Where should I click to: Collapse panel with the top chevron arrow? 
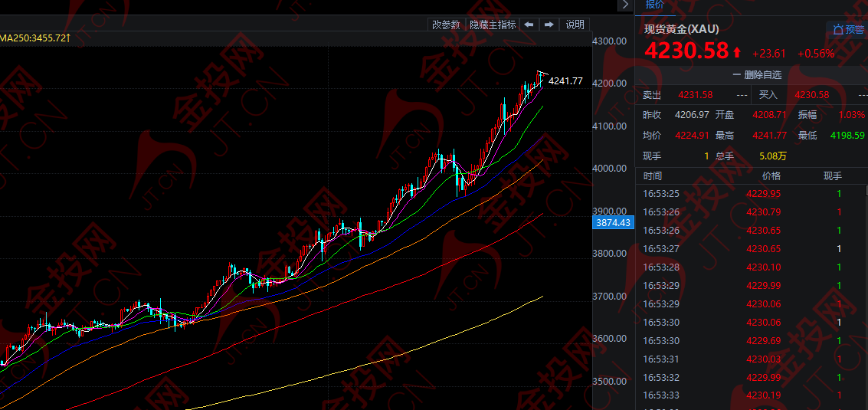pos(626,5)
